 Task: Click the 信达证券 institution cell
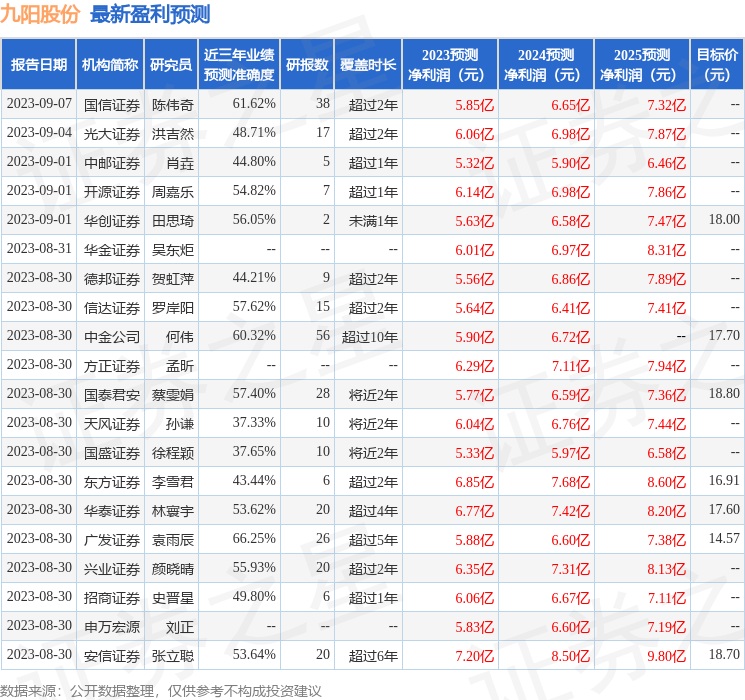pyautogui.click(x=112, y=308)
